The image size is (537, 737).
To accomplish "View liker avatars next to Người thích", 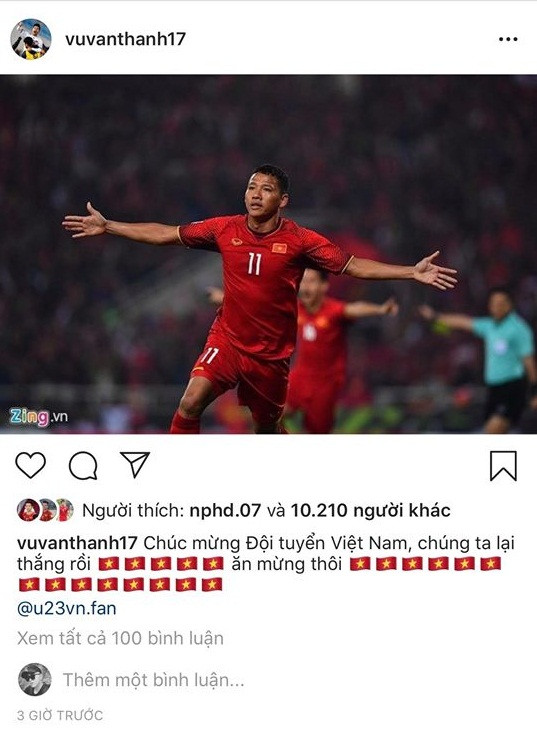I will 45,510.
